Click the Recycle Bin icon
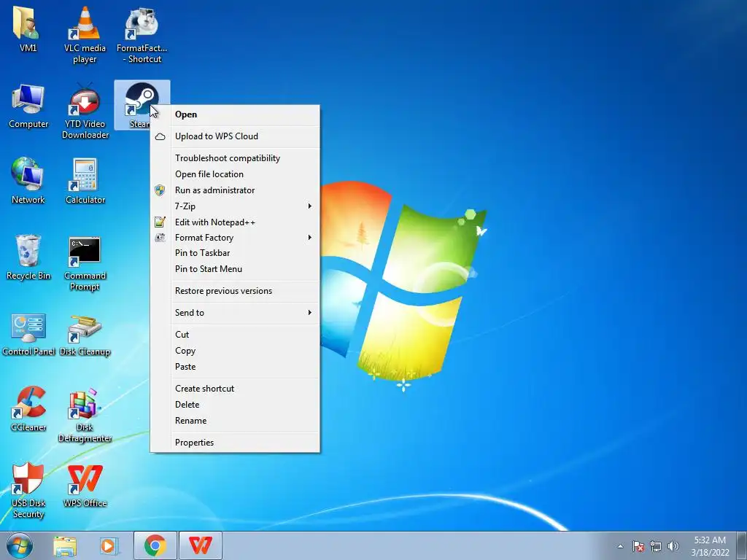The height and width of the screenshot is (560, 747). point(28,257)
